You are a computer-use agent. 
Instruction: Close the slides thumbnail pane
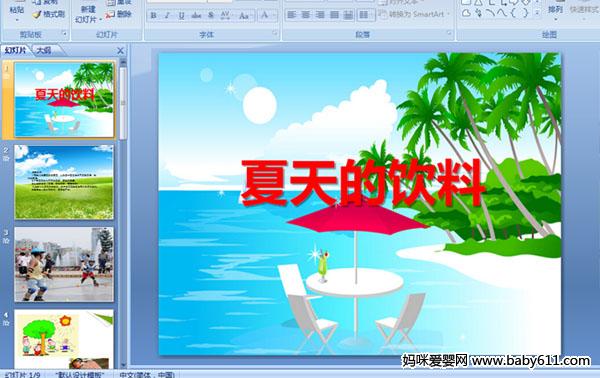tap(120, 51)
